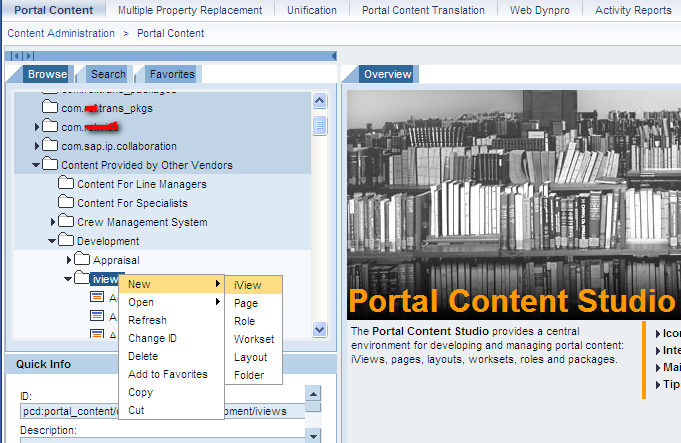
Task: Collapse the Content Provided by Other Vendors node
Action: 37,165
